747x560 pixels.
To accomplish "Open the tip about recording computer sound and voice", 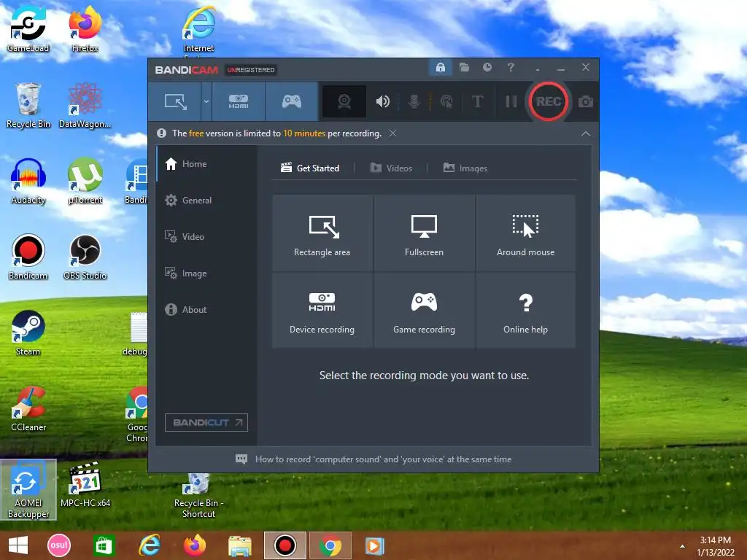I will pos(373,459).
